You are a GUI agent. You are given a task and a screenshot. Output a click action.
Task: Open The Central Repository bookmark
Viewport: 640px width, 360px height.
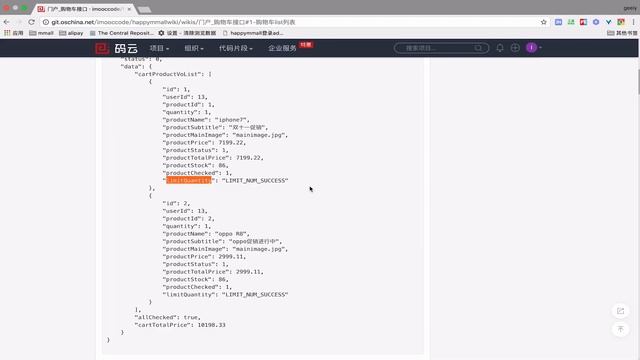[121, 33]
